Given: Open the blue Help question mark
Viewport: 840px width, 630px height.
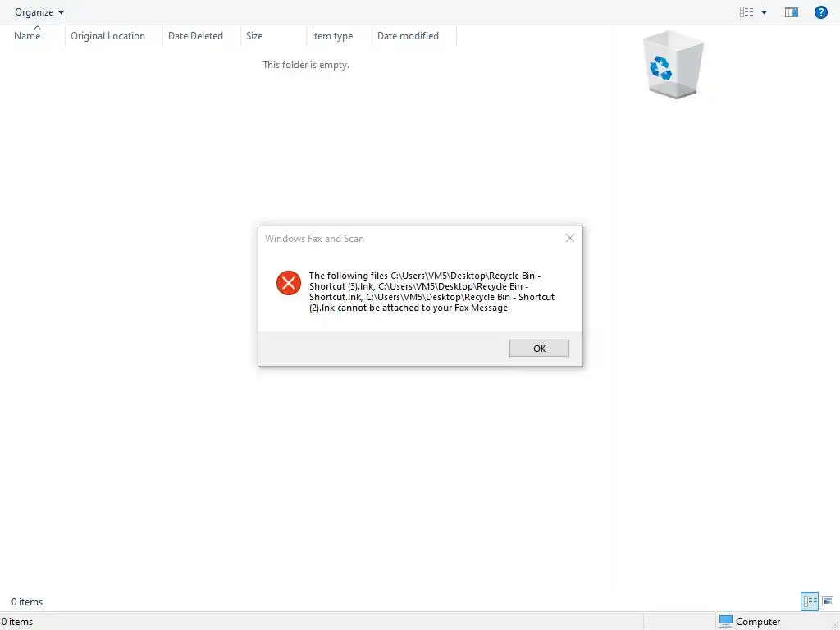Looking at the screenshot, I should 820,12.
